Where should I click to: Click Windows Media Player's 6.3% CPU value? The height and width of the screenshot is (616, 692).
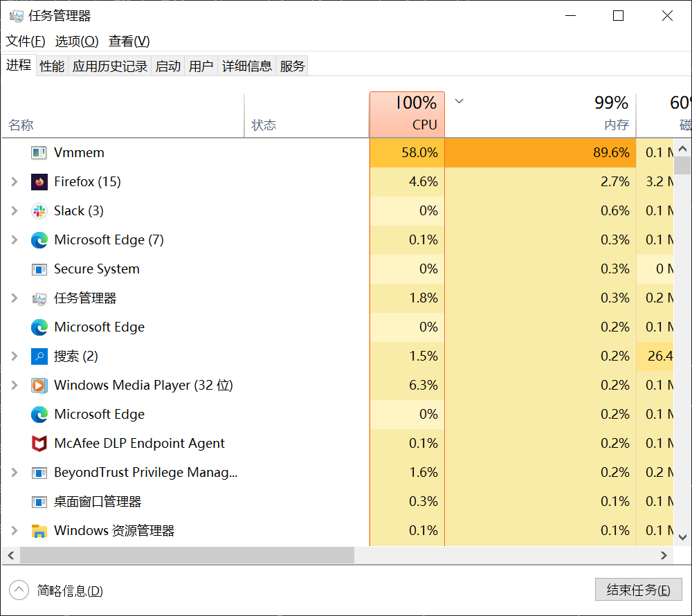coord(424,386)
